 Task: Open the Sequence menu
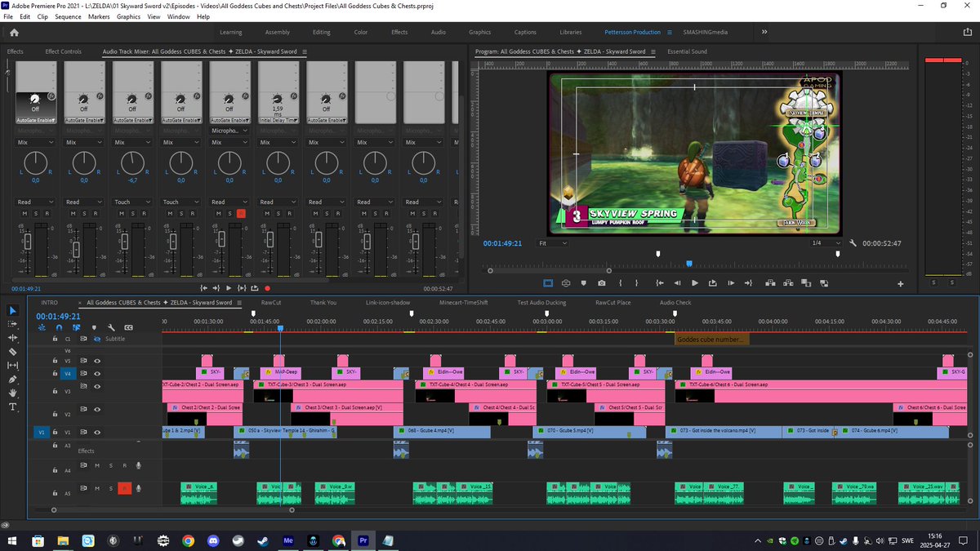click(68, 16)
